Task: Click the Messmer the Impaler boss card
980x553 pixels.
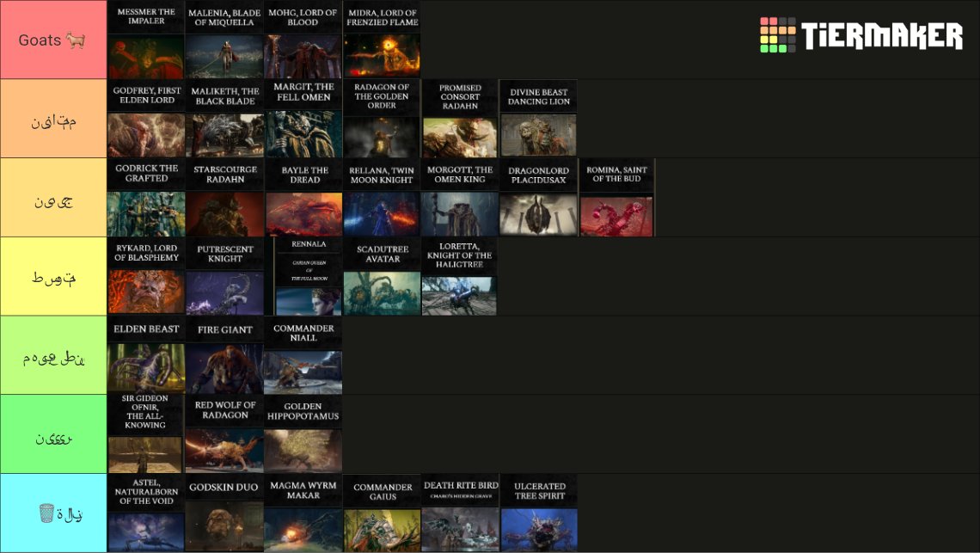Action: 146,40
